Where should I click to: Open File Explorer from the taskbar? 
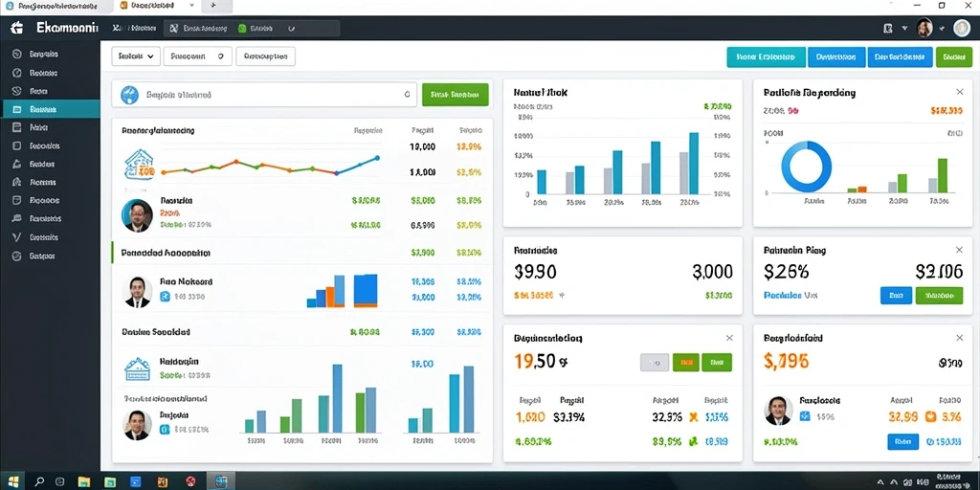84,481
